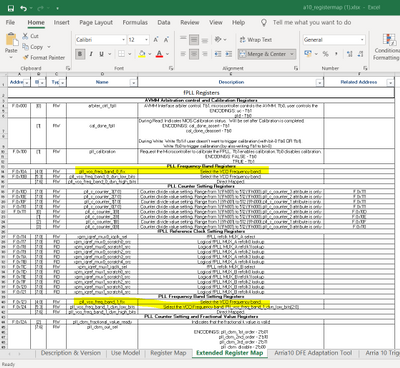Open the Calibri font name dropdown
This screenshot has width=400, height=368.
(x=123, y=40)
